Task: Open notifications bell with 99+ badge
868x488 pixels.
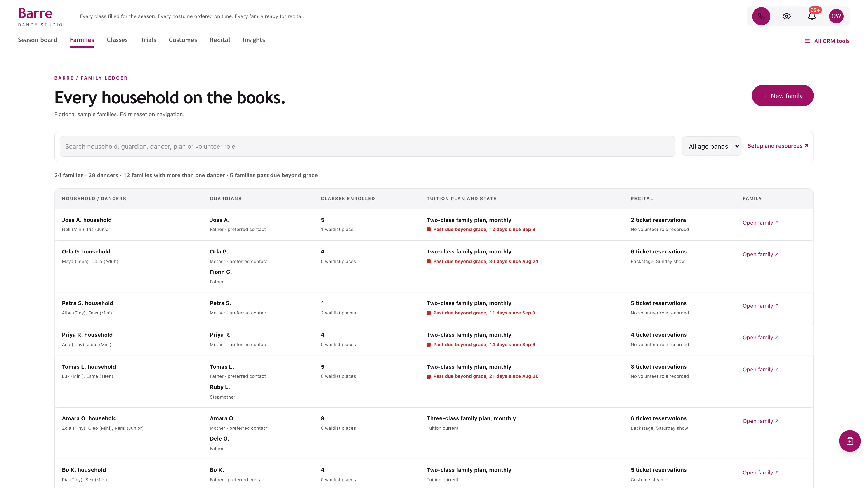Action: click(x=812, y=16)
